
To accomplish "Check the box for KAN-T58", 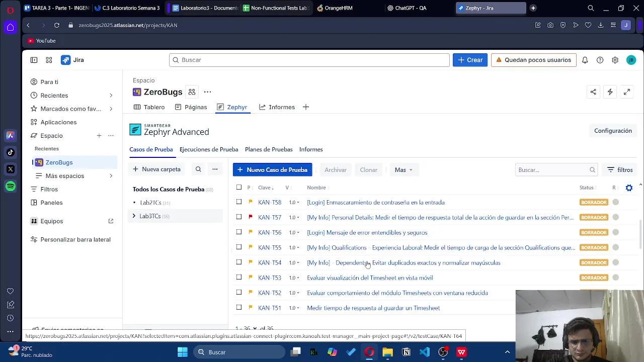I will 239,202.
